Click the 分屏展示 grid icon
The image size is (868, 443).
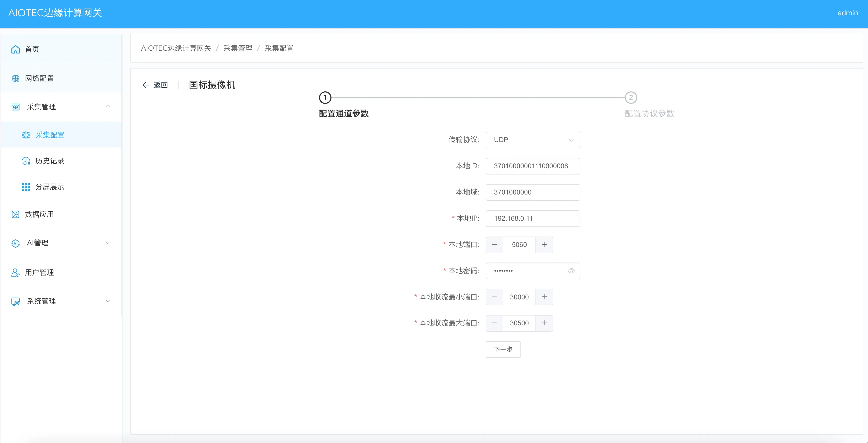point(26,187)
